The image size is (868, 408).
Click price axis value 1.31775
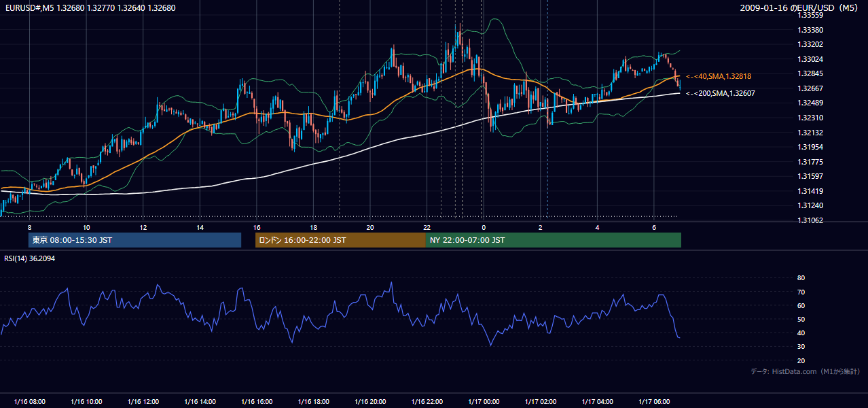810,162
